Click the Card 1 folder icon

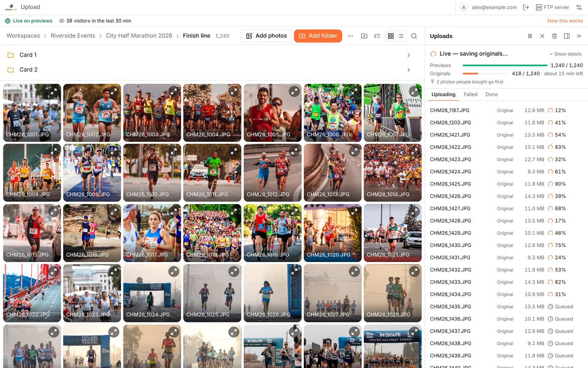coord(10,55)
